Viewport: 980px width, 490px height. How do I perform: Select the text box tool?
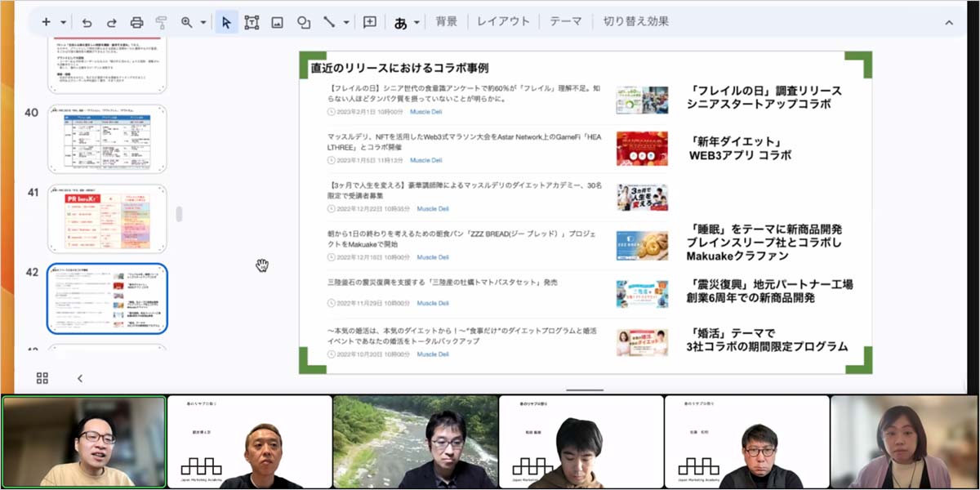252,22
